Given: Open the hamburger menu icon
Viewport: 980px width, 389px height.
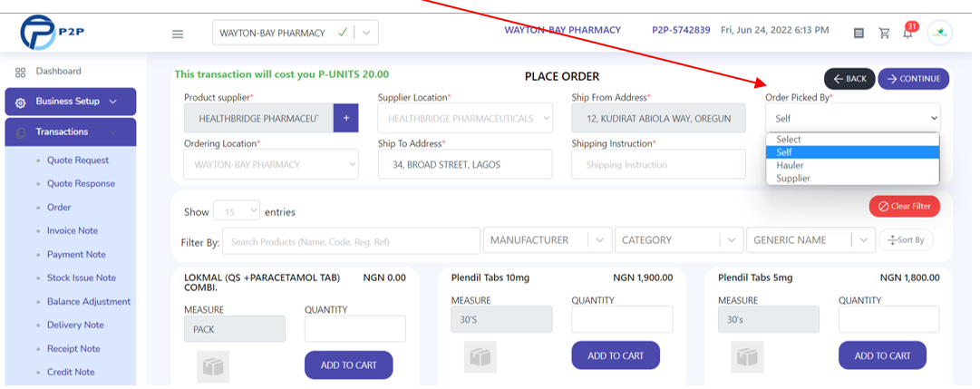Looking at the screenshot, I should pyautogui.click(x=178, y=34).
